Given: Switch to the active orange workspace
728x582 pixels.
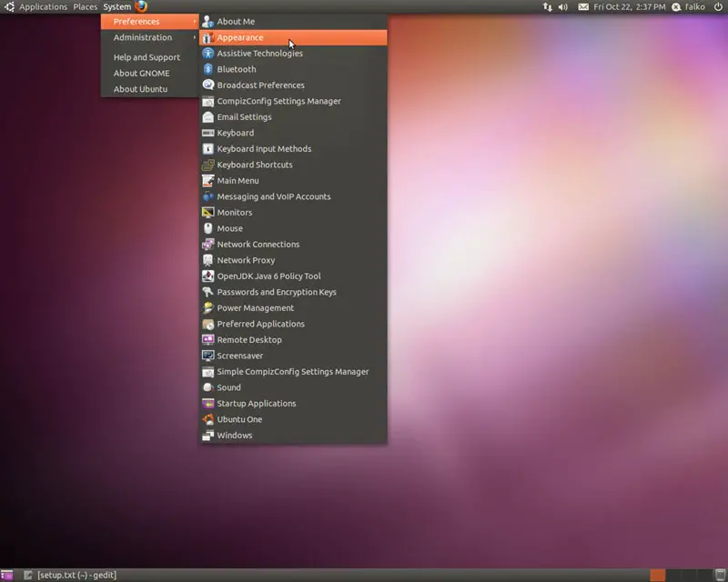Looking at the screenshot, I should tap(657, 575).
